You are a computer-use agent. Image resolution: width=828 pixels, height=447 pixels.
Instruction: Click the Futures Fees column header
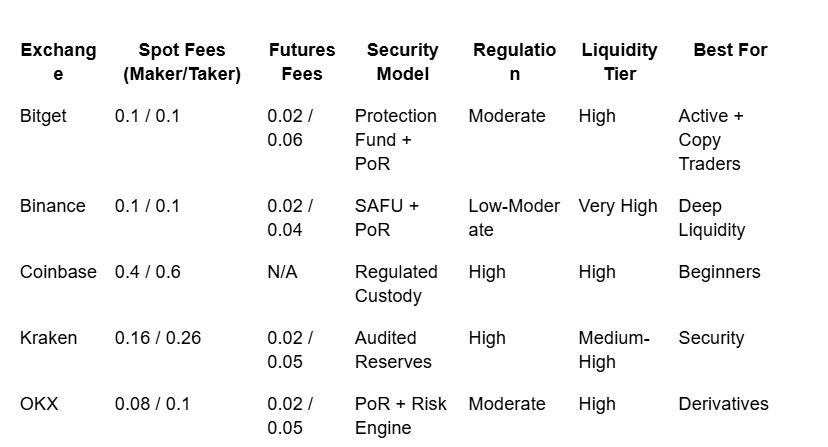(302, 62)
